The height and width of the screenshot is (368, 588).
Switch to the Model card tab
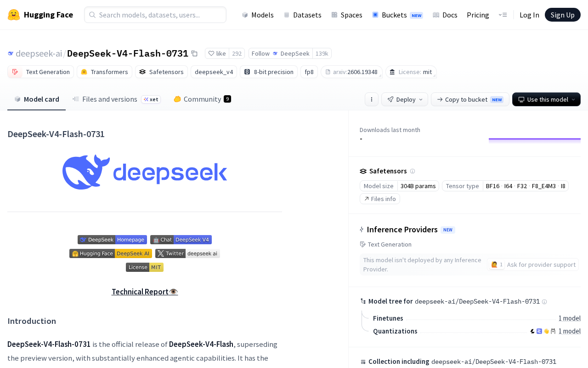pyautogui.click(x=37, y=99)
